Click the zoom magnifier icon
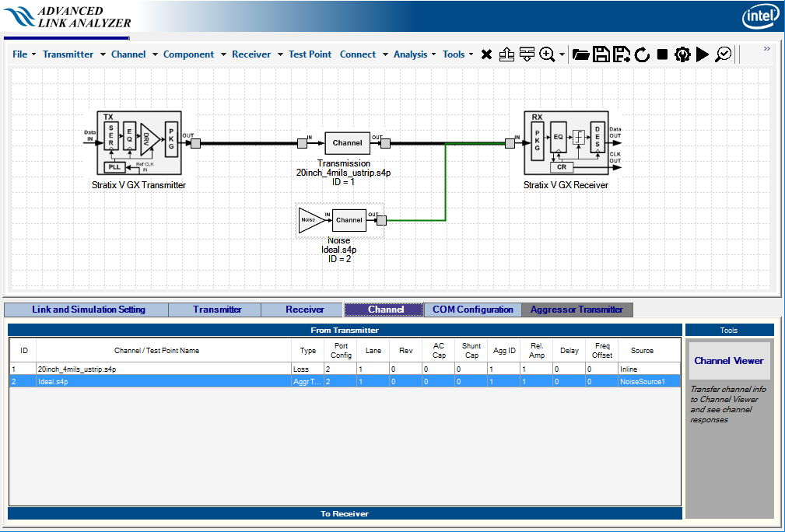 coord(547,54)
